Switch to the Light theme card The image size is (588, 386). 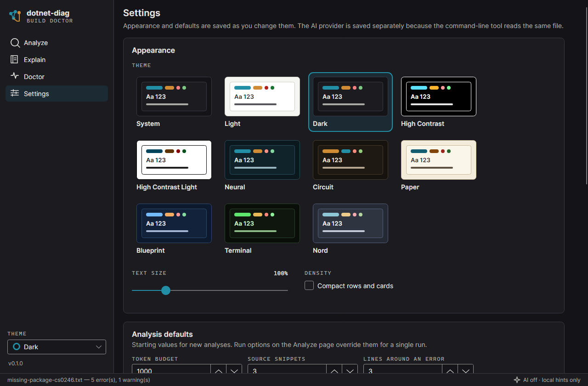[x=262, y=102]
